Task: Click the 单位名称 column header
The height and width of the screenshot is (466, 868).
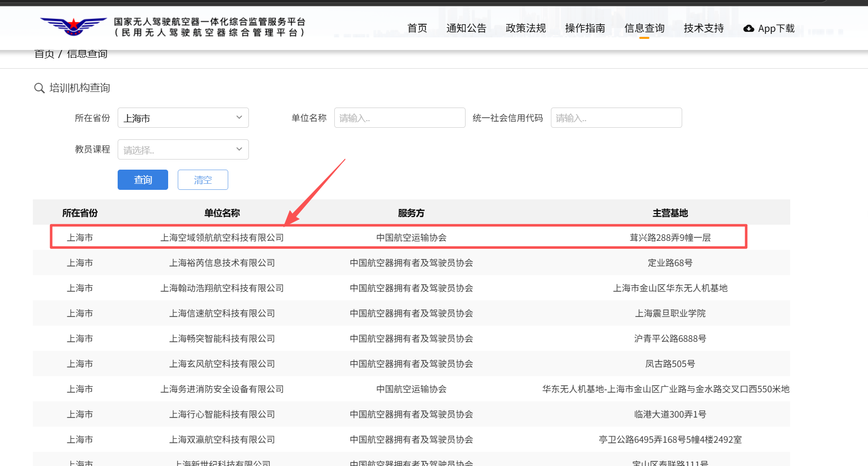Action: [222, 213]
